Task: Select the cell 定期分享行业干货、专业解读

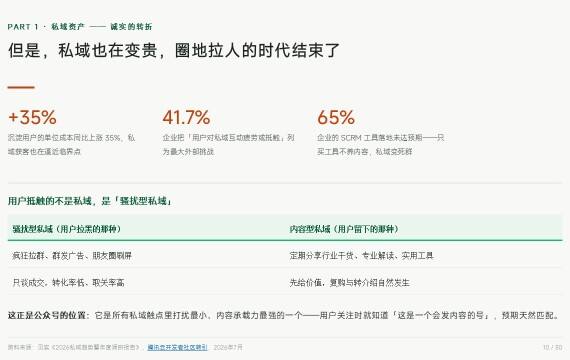Action: click(361, 256)
